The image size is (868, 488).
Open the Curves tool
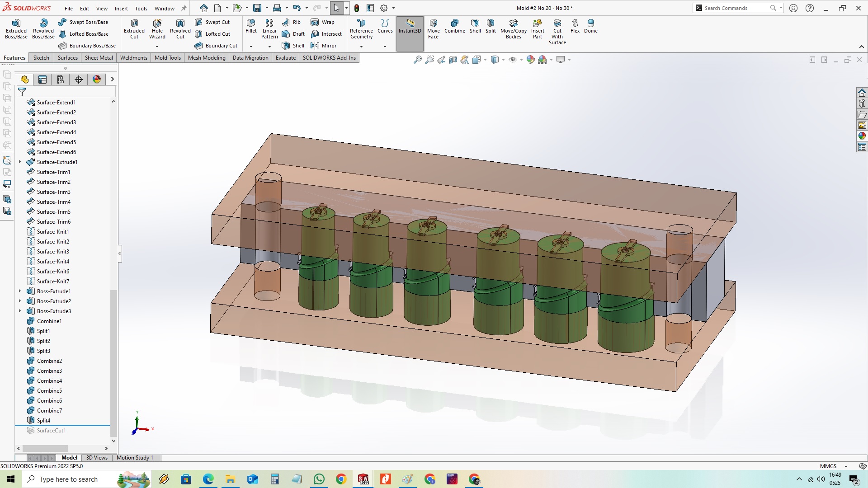[x=385, y=26]
